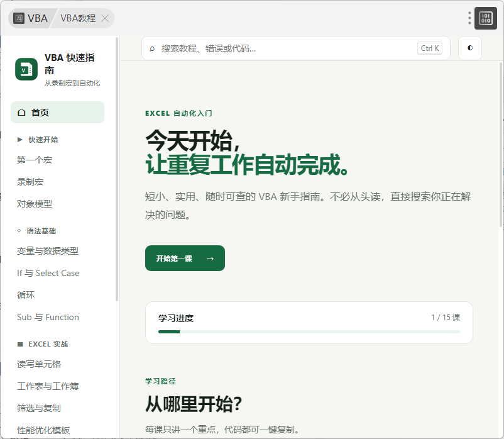Click the VBA green logo icon

[x=26, y=69]
